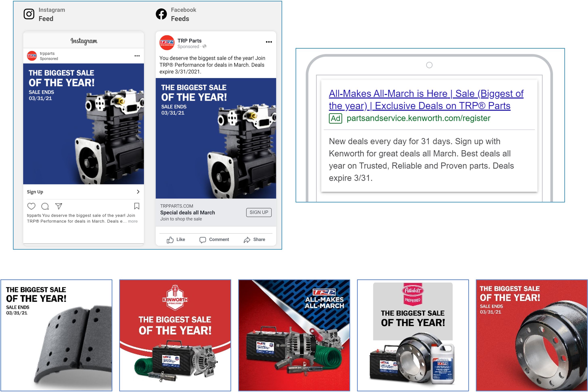Open All-Makes All-March search ad headline link

tap(426, 99)
